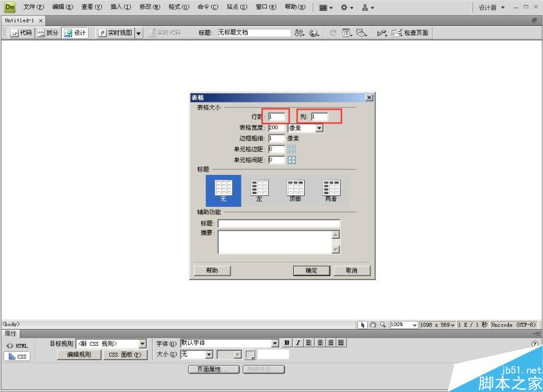This screenshot has width=543, height=392.
Task: Click the Italic (I) icon in Properties
Action: 297,343
